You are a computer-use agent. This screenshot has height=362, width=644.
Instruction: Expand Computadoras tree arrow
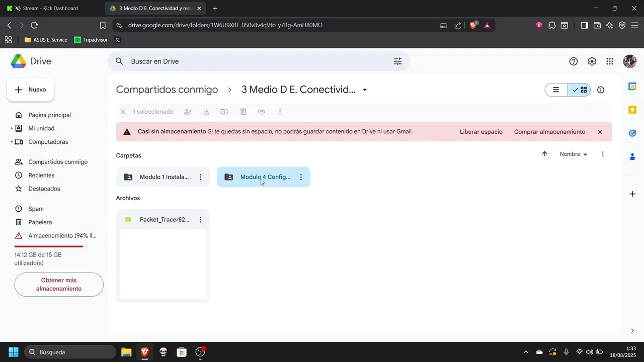[x=12, y=142]
